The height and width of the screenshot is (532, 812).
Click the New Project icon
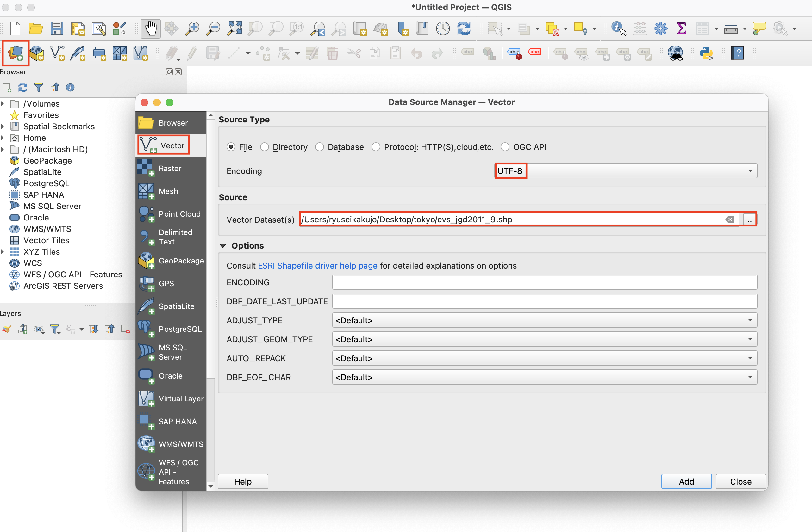pos(15,28)
